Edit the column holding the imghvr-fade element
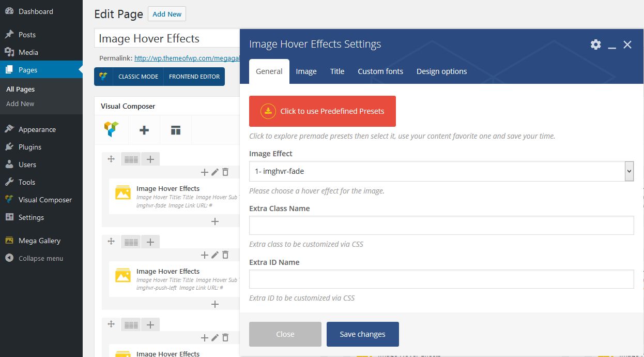Screen dimensions: 644x357 215,172
